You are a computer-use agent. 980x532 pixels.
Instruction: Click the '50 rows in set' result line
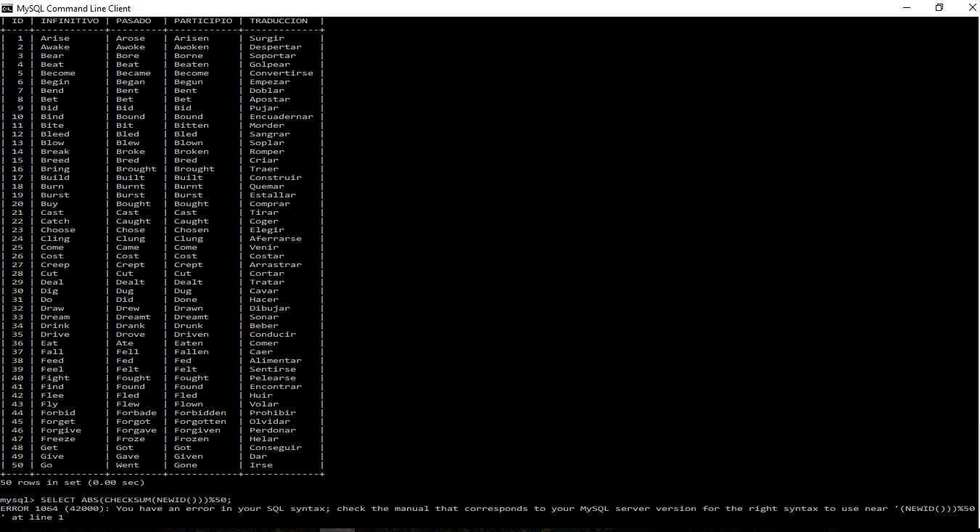[73, 483]
